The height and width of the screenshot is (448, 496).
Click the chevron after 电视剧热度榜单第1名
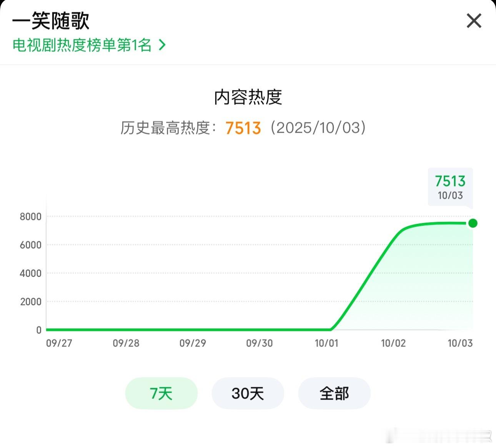[162, 45]
